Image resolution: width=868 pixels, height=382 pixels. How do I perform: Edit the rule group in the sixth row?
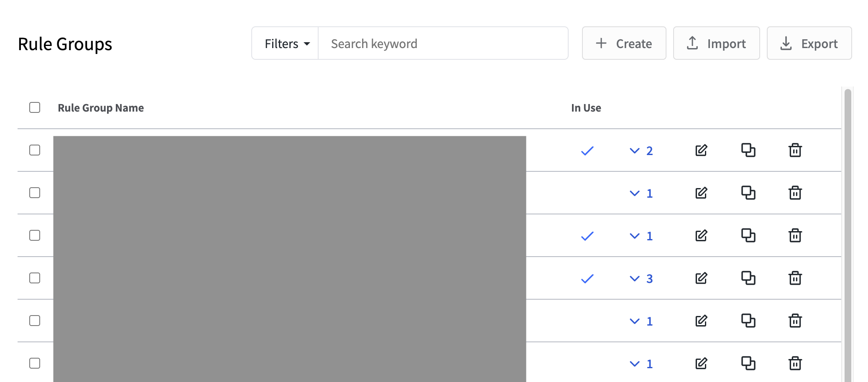(x=701, y=364)
